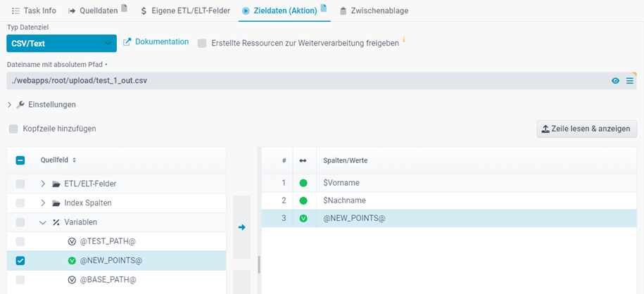The width and height of the screenshot is (644, 294).
Task: Expand the ETL/ELT-Felder folder
Action: (43, 184)
